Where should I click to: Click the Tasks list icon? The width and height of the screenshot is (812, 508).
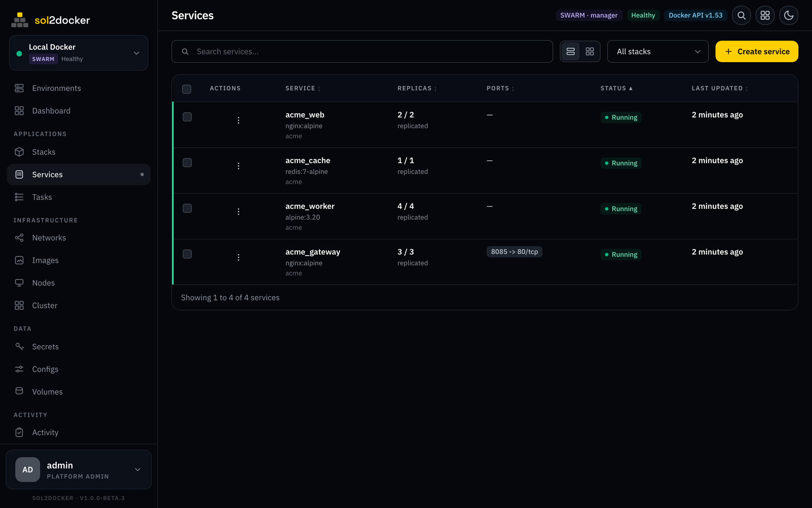(x=19, y=197)
